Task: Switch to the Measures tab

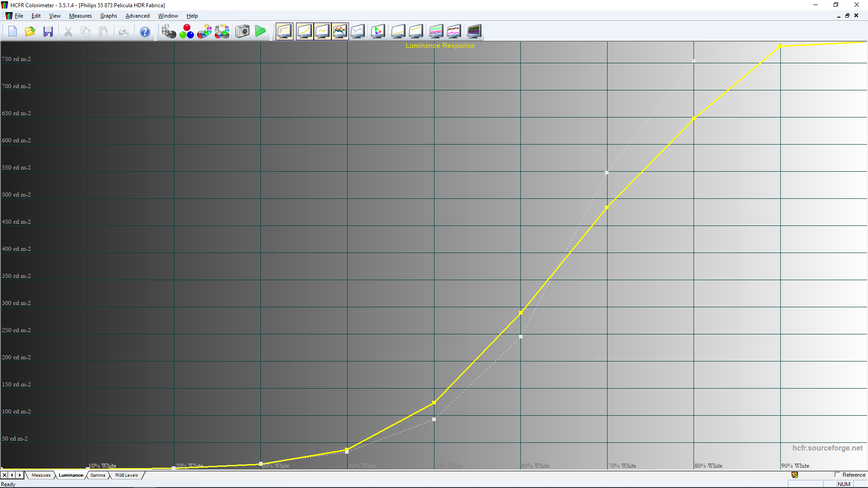Action: 41,475
